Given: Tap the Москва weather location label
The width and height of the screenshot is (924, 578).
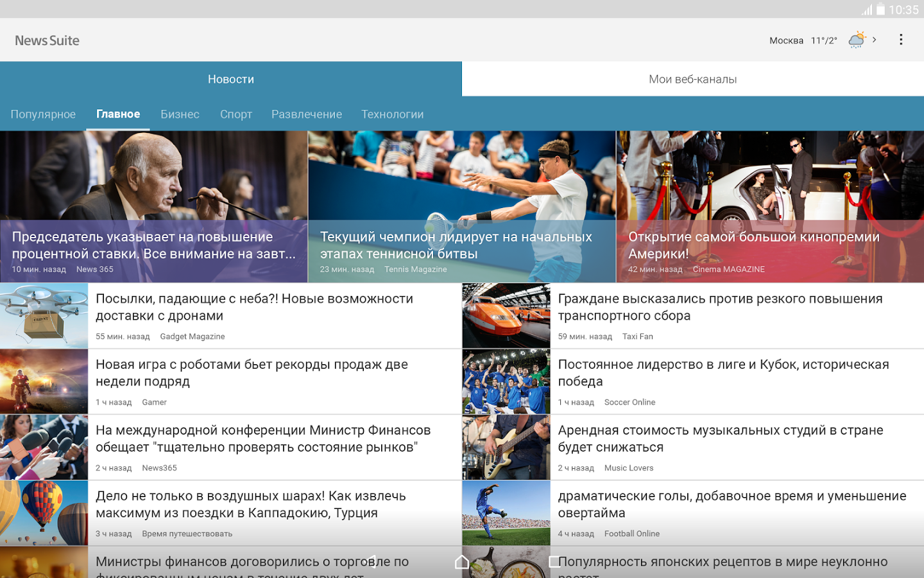Looking at the screenshot, I should click(x=786, y=40).
